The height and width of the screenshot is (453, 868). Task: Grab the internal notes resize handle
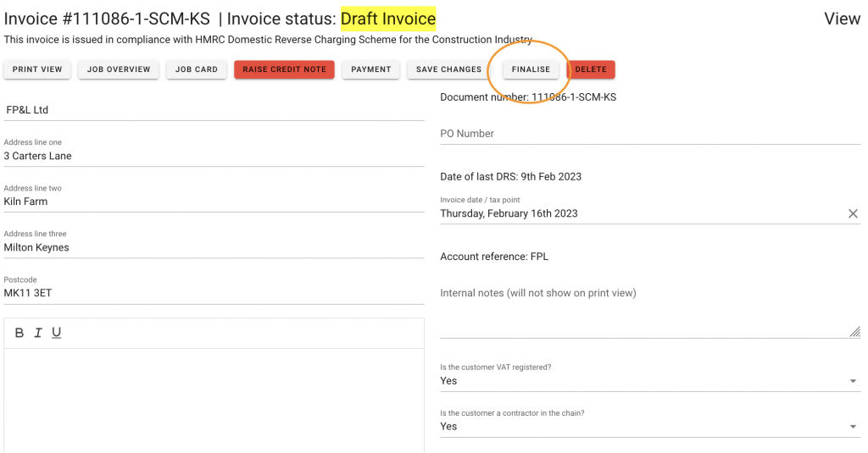(855, 332)
